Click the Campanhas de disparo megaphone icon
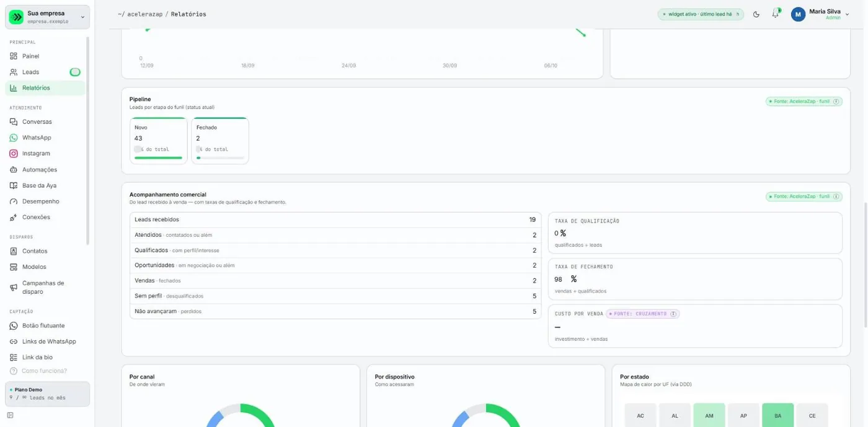Image resolution: width=868 pixels, height=427 pixels. click(14, 288)
